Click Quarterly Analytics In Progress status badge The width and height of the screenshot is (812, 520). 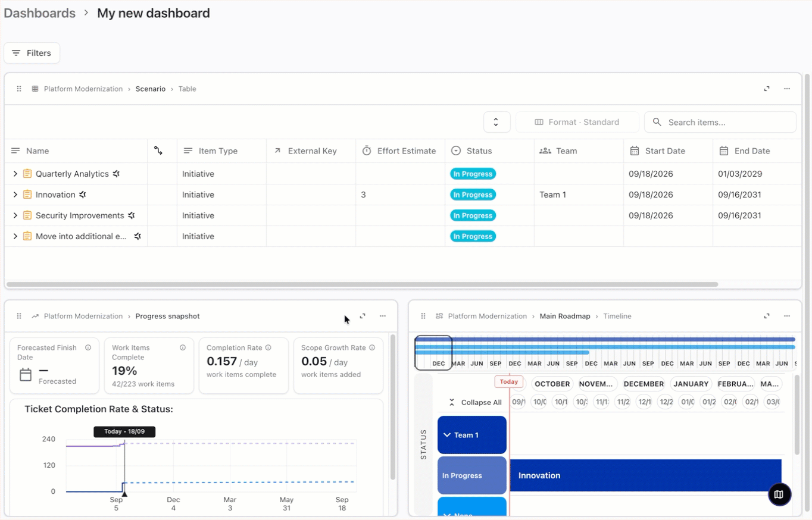(x=473, y=174)
